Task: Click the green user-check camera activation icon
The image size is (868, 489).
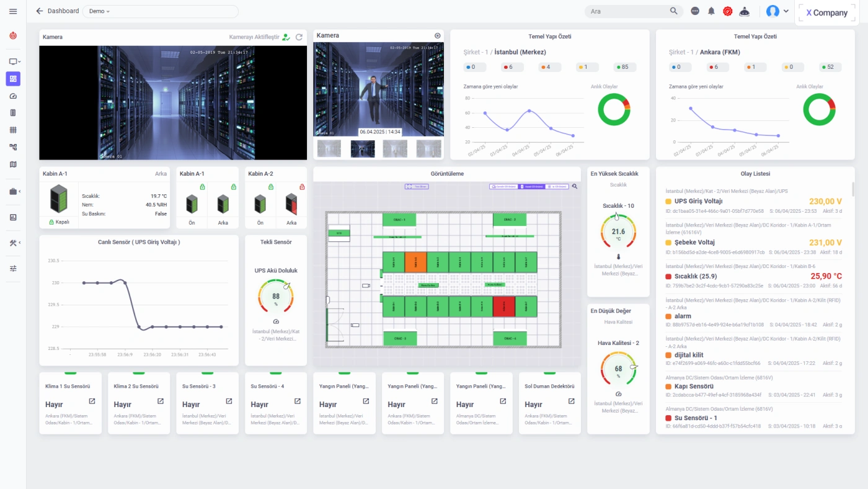Action: coord(286,37)
